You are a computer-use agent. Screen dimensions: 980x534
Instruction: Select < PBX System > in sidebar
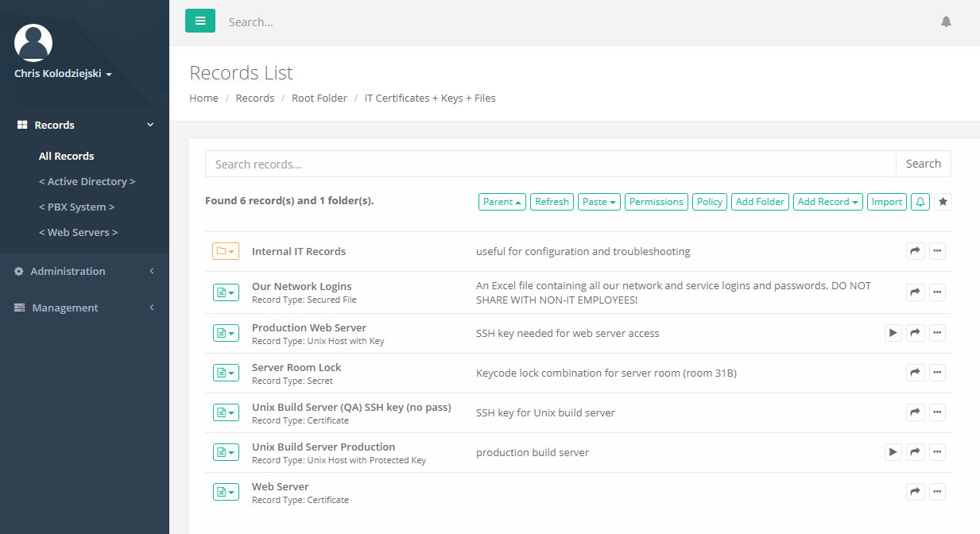76,207
